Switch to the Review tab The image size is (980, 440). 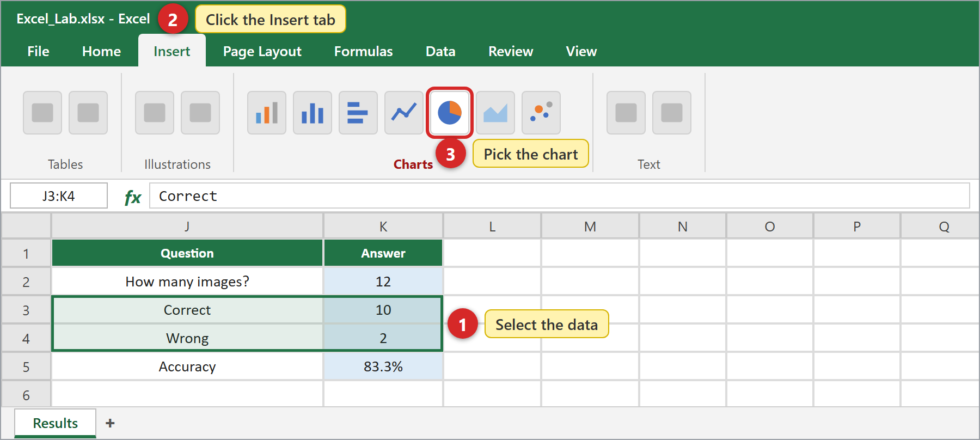pyautogui.click(x=511, y=51)
